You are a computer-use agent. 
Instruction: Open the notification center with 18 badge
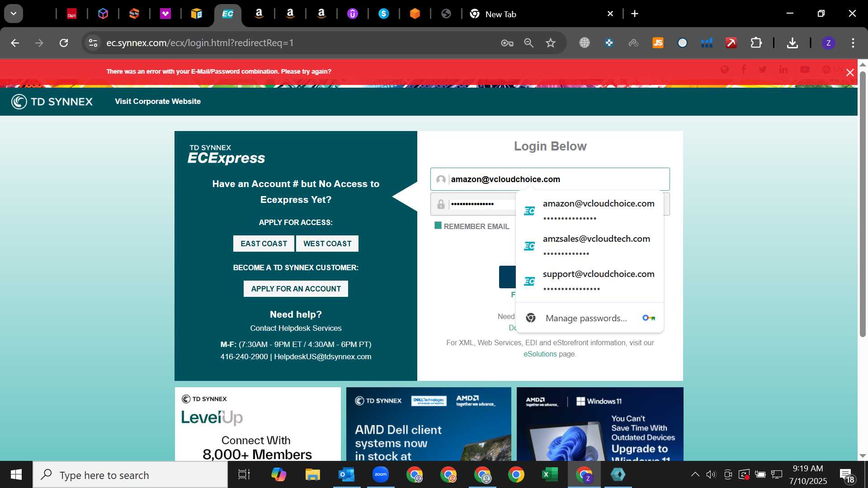coord(847,475)
